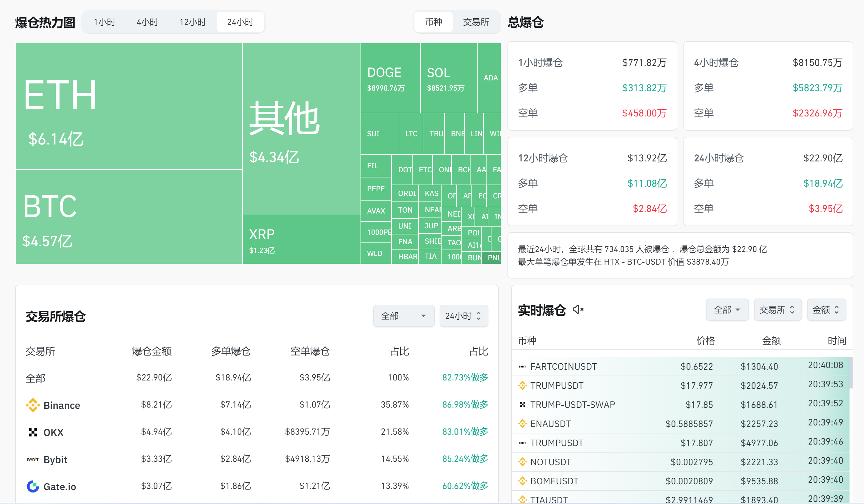Switch heatmap to 4小时 timeframe
Screen dimensions: 864x504
[147, 22]
